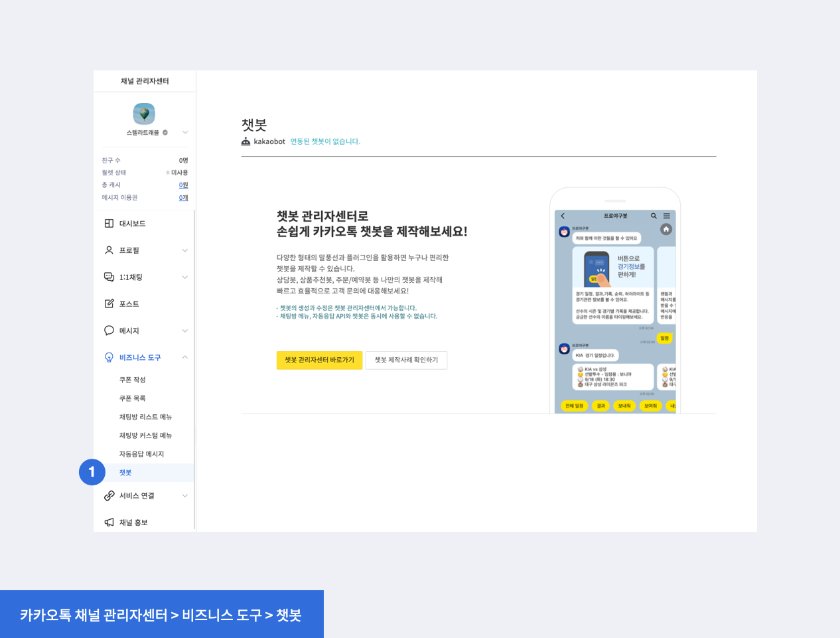Click the channel promotion megaphone icon
This screenshot has width=840, height=638.
(109, 522)
